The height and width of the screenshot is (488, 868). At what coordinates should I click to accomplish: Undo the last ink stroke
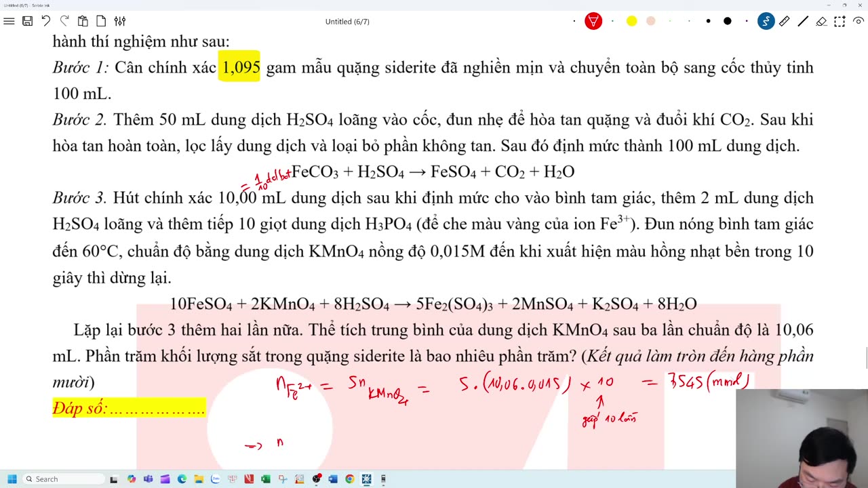[46, 21]
